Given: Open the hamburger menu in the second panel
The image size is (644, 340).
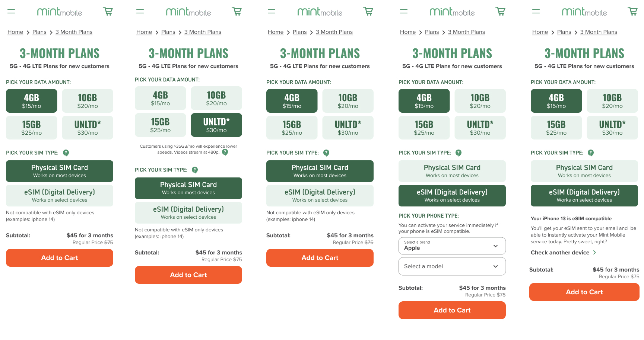Looking at the screenshot, I should tap(140, 12).
